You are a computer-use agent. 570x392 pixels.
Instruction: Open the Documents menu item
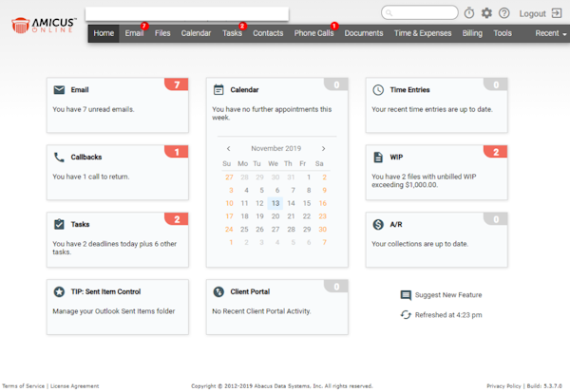(x=364, y=33)
